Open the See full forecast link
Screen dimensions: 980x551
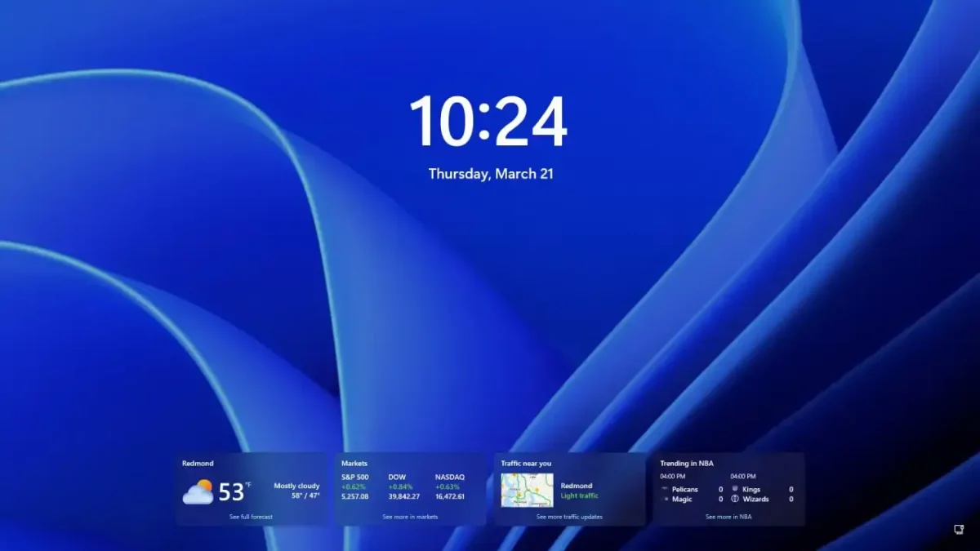[x=251, y=517]
